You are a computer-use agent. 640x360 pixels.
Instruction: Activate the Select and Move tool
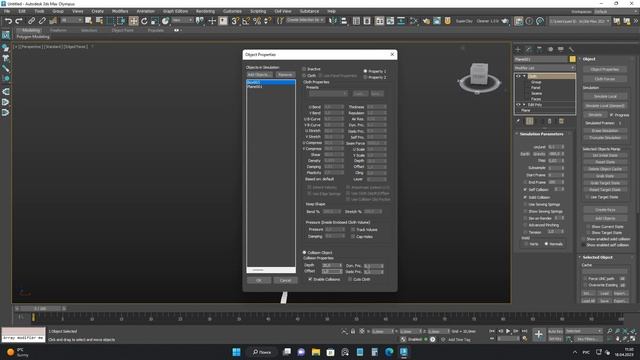tap(133, 21)
